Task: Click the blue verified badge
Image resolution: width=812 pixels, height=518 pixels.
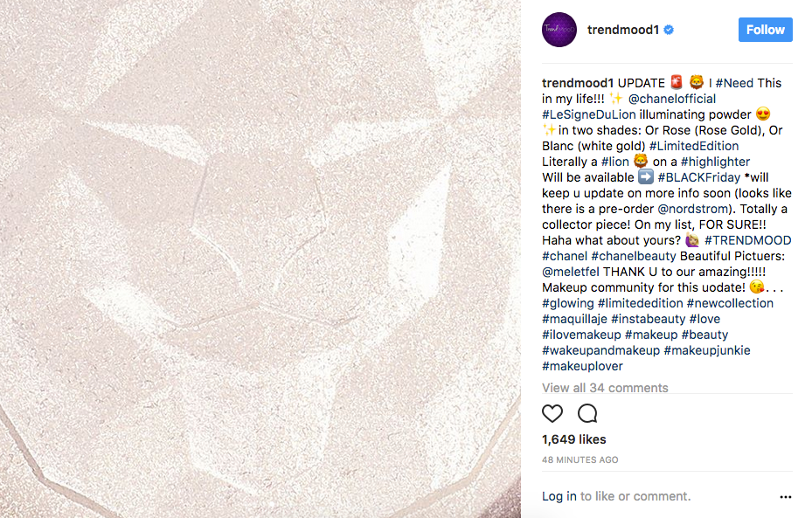Action: click(x=669, y=30)
